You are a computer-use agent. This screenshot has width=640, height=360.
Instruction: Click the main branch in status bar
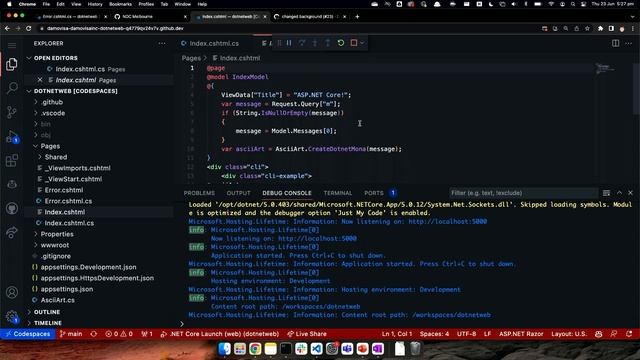pos(71,334)
